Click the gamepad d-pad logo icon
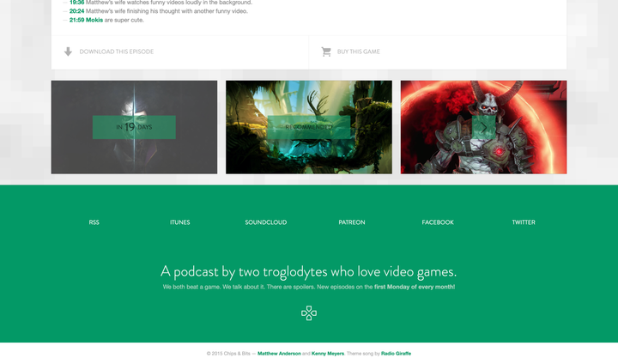Viewport: 618px width, 364px height. pos(309,313)
